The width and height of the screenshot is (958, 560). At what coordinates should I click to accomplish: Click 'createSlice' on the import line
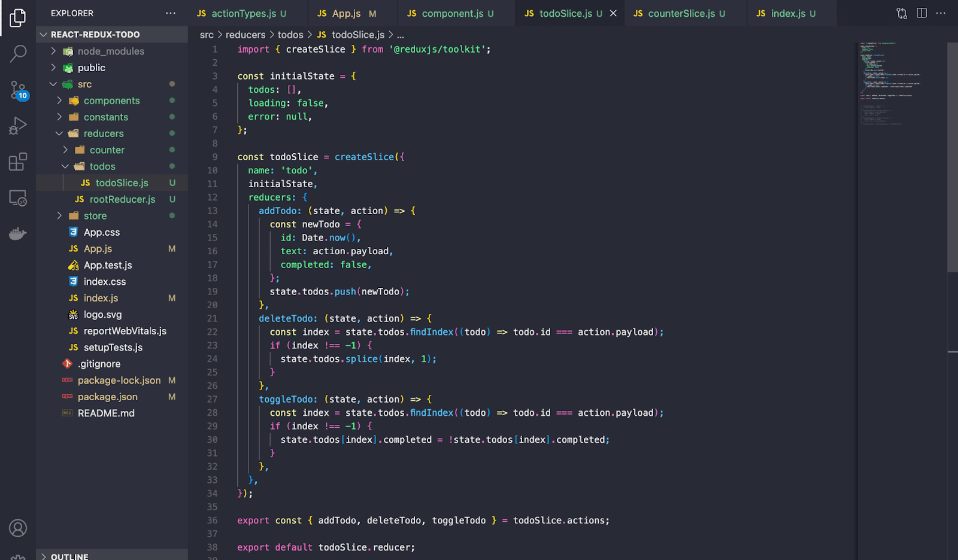click(316, 49)
